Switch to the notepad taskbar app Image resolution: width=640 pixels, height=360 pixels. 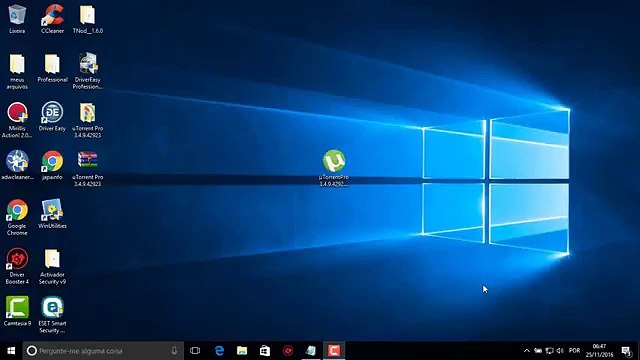click(311, 351)
